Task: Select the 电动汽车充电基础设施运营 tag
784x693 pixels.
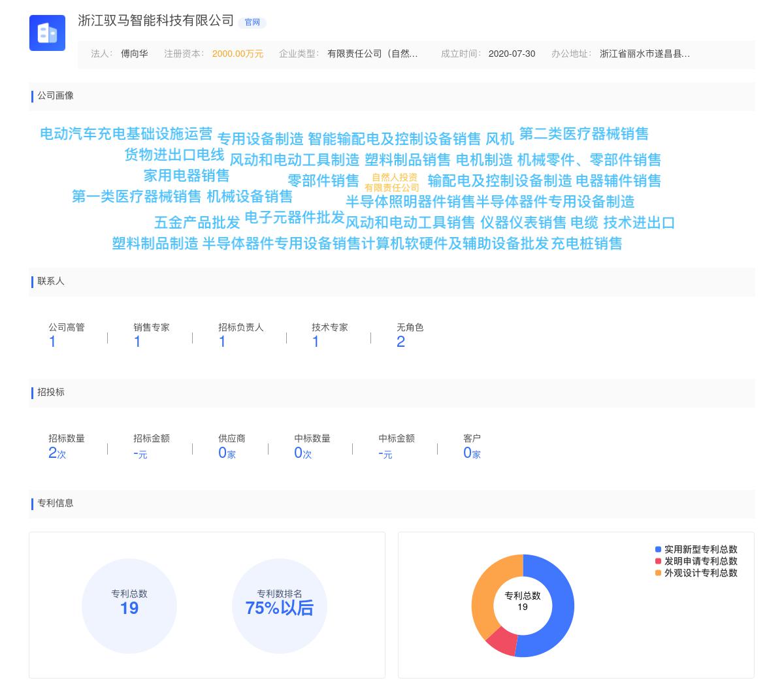Action: [x=126, y=134]
